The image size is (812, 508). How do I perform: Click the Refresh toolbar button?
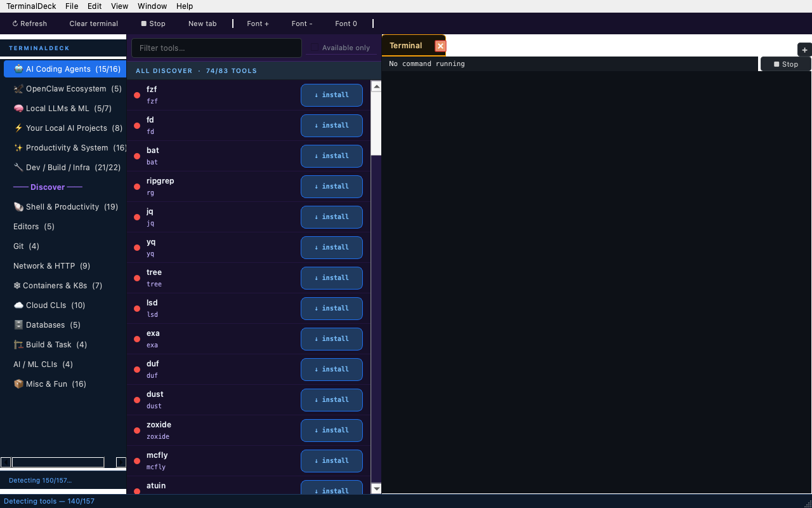tap(30, 23)
